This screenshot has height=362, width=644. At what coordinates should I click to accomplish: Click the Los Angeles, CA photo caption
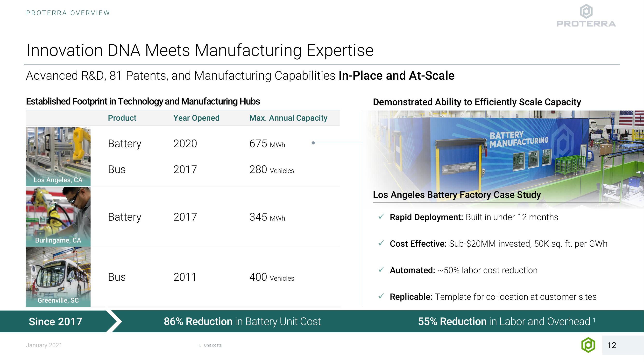[x=58, y=180]
